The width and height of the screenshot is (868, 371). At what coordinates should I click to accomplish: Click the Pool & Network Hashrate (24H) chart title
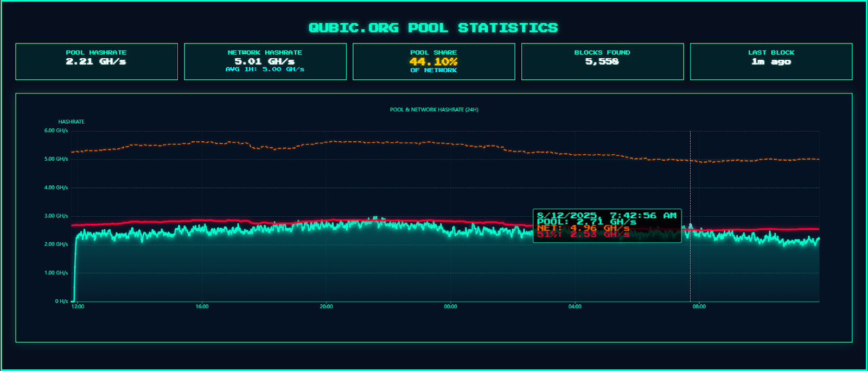click(x=434, y=110)
